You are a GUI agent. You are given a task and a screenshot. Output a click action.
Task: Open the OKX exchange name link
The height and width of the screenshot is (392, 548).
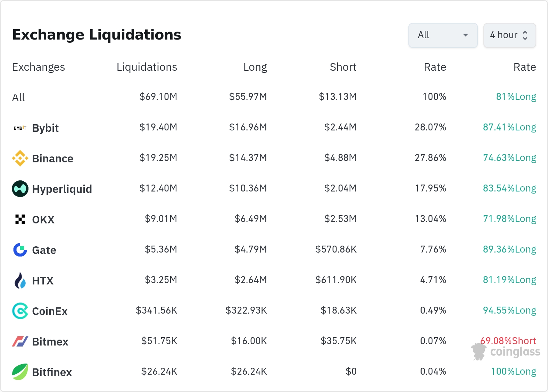point(43,220)
